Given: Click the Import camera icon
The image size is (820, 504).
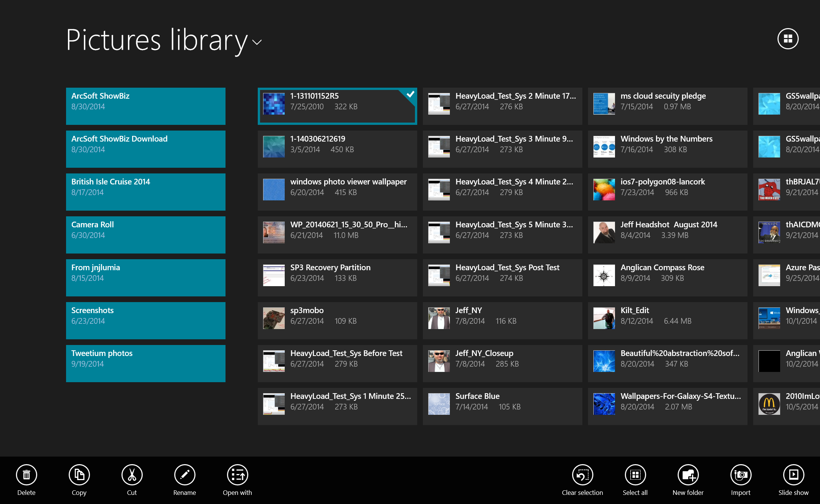Looking at the screenshot, I should [741, 475].
